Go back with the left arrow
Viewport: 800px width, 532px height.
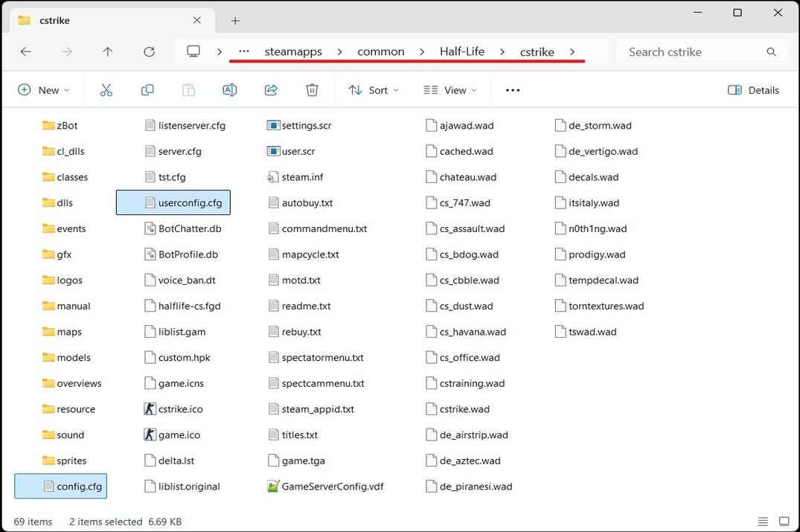point(25,51)
